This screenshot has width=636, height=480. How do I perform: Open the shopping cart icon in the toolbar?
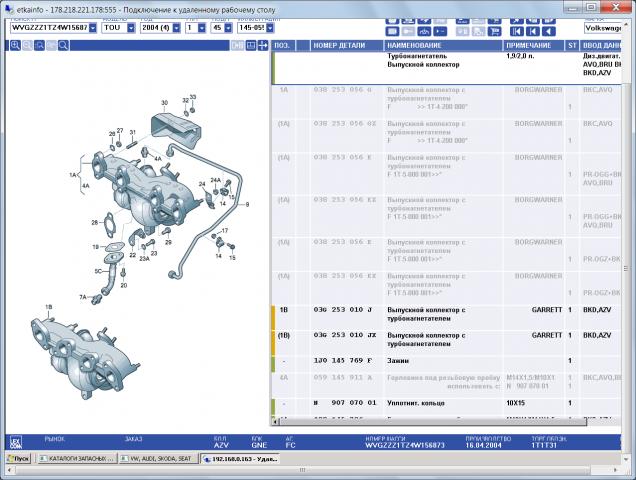(x=494, y=31)
